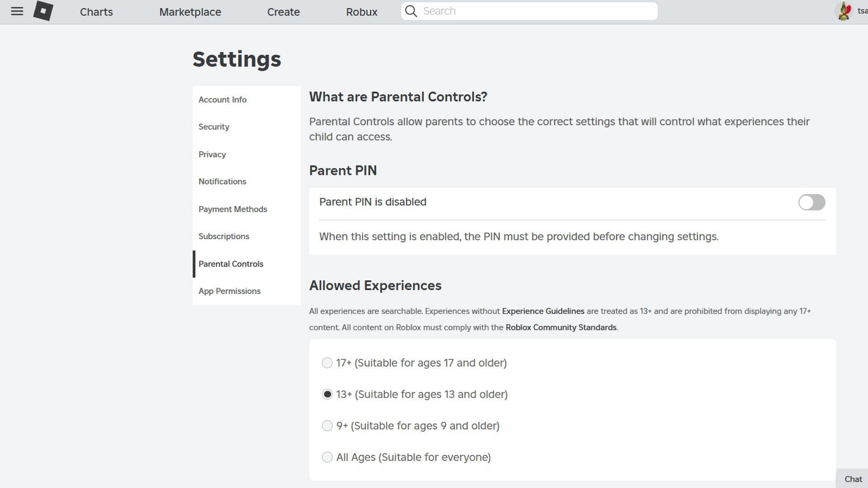868x488 pixels.
Task: Open the Robux navigation item
Action: pyautogui.click(x=362, y=12)
